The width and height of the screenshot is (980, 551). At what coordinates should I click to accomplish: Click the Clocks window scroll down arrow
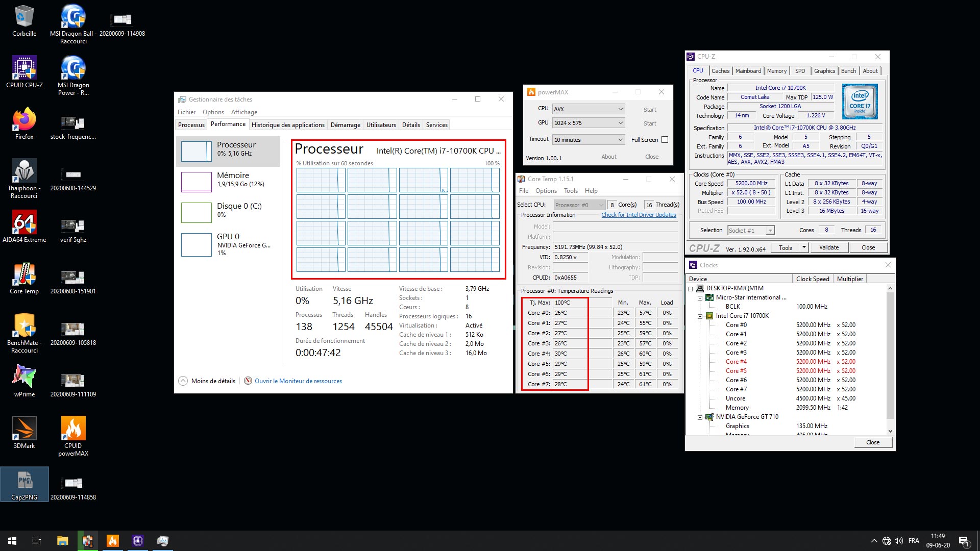pyautogui.click(x=890, y=431)
